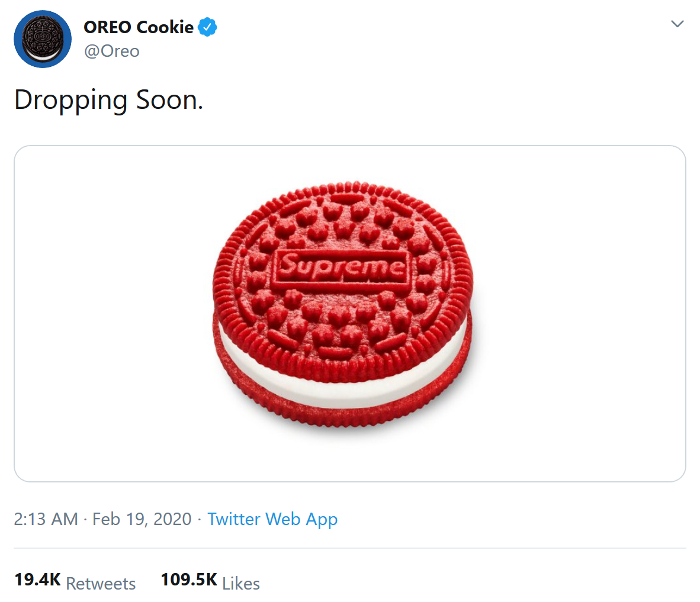
Task: Click the Supreme logo on the cookie
Action: (x=342, y=268)
